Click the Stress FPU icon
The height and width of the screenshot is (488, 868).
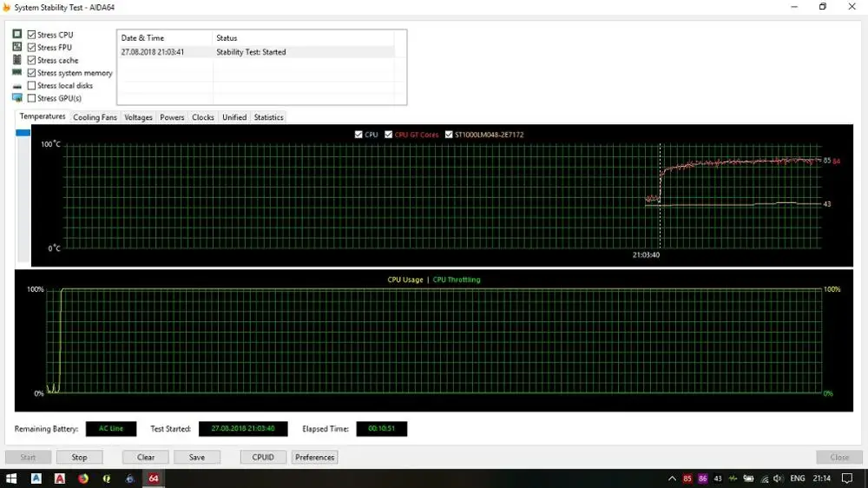[x=17, y=47]
